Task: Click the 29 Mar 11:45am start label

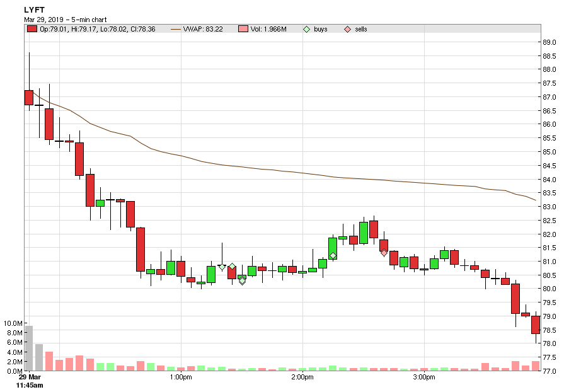Action: point(30,381)
